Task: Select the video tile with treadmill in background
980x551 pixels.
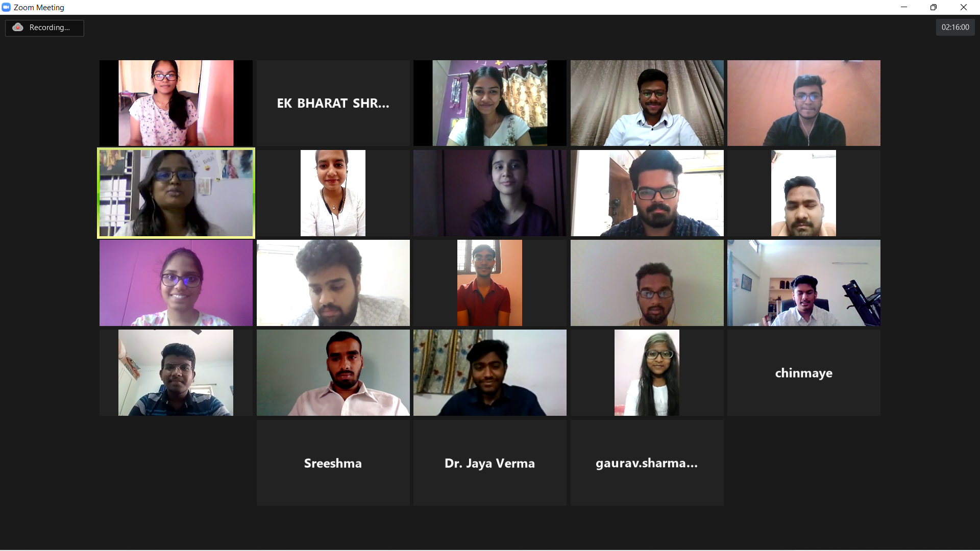Action: tap(803, 283)
